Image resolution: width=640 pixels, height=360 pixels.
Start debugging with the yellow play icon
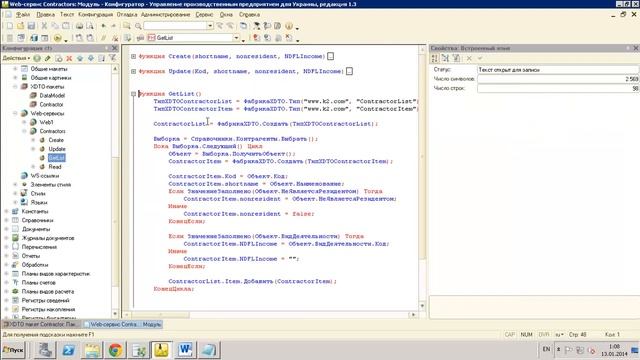58,38
